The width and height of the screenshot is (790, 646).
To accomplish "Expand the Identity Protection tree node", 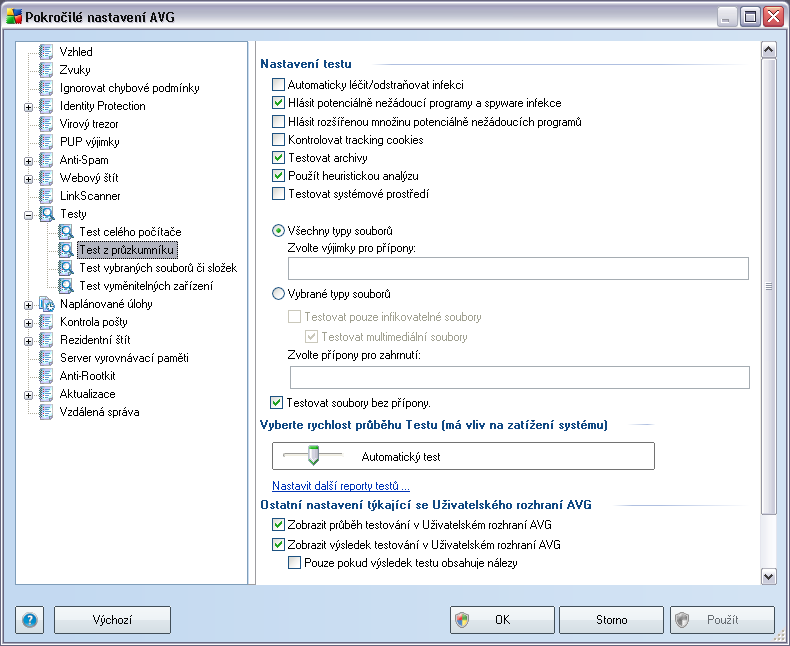I will (29, 107).
